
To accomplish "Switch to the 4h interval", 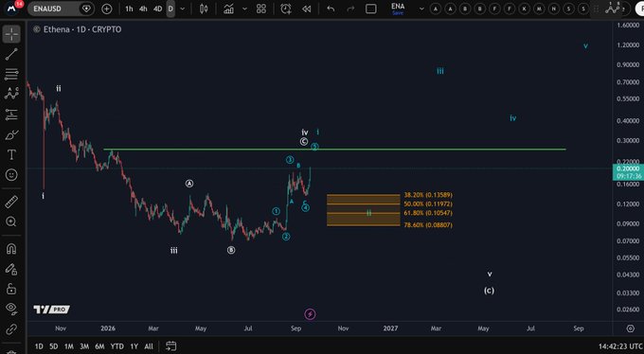I will [143, 9].
